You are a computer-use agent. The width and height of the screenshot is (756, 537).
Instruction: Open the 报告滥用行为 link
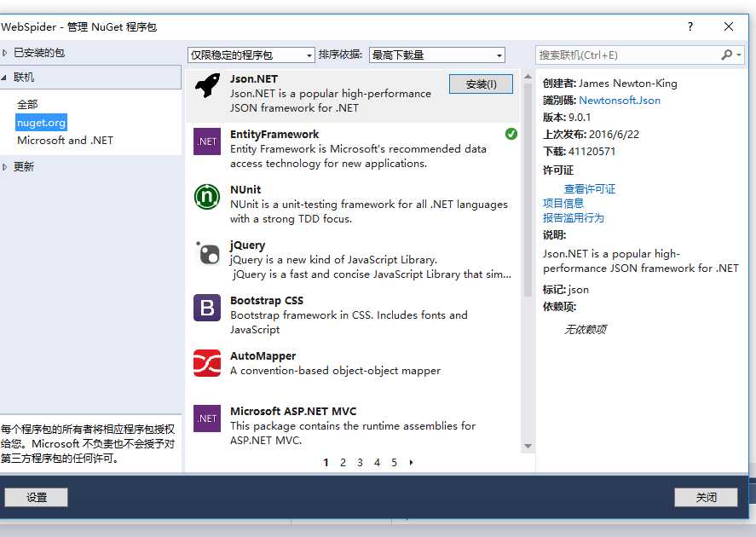574,218
